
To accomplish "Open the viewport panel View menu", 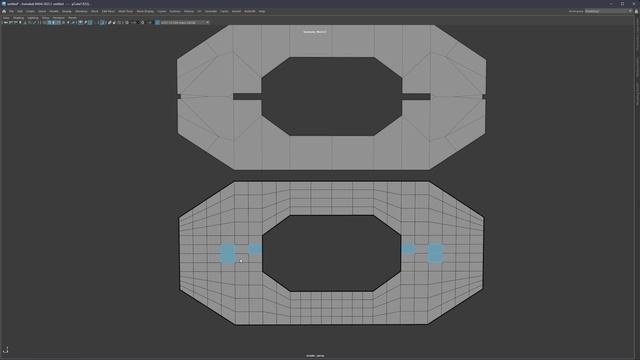I will pos(6,18).
